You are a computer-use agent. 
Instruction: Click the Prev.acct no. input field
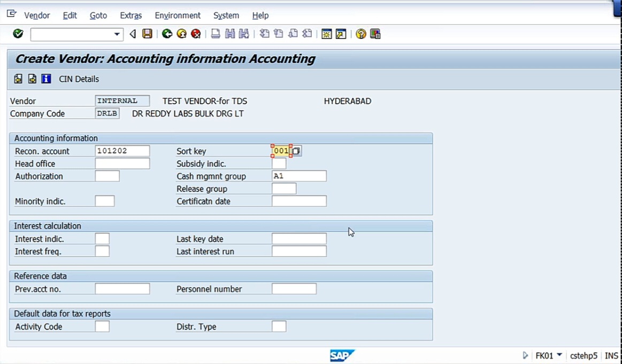point(122,289)
